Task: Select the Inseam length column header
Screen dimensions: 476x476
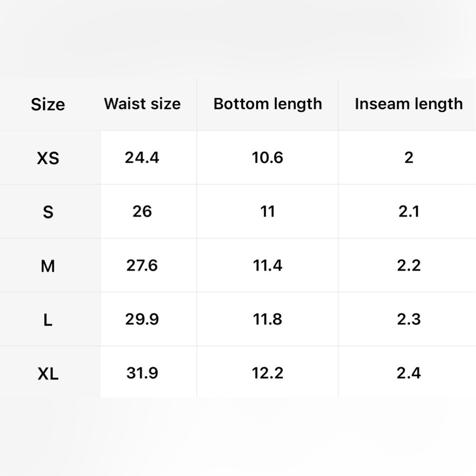Action: [x=408, y=104]
